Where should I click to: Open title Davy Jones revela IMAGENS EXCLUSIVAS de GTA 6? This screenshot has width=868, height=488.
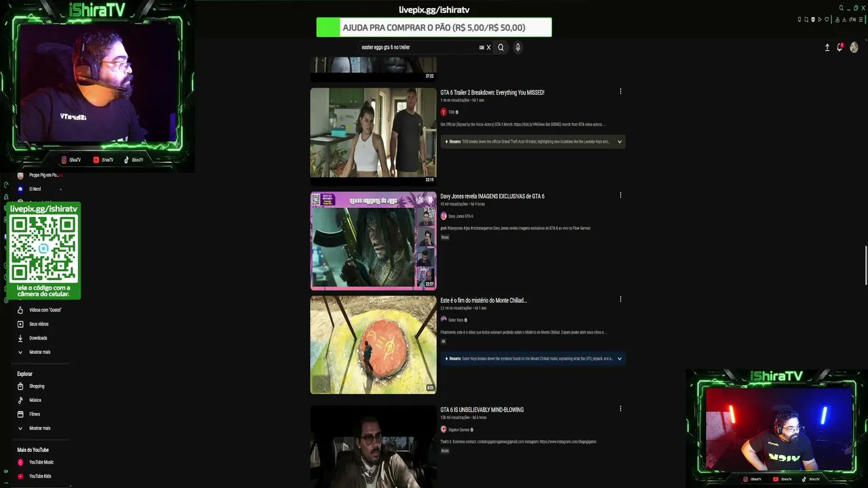tap(492, 197)
